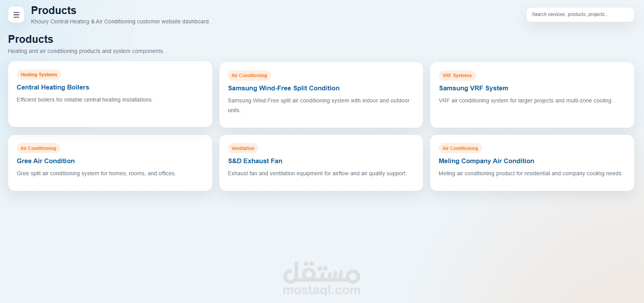Click the Ventilation category tag

243,148
